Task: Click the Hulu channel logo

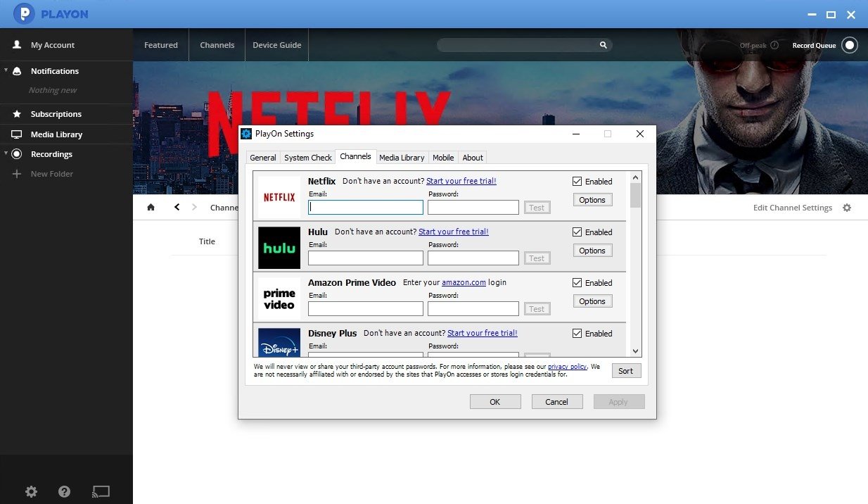Action: [x=279, y=248]
